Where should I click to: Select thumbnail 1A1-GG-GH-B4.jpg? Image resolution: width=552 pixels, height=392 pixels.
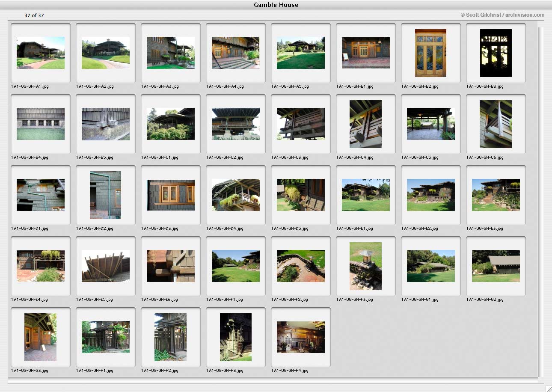click(41, 124)
